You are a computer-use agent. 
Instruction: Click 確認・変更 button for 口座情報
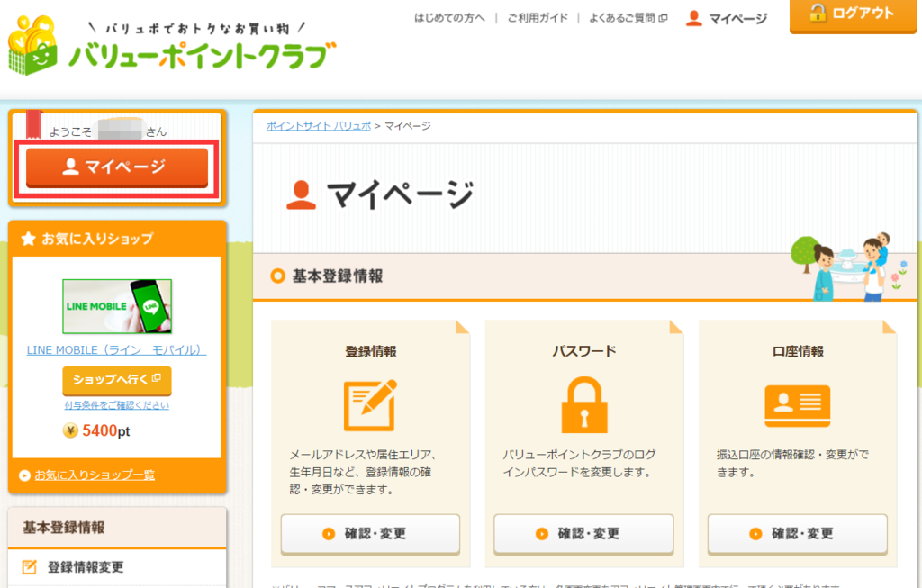tap(798, 534)
